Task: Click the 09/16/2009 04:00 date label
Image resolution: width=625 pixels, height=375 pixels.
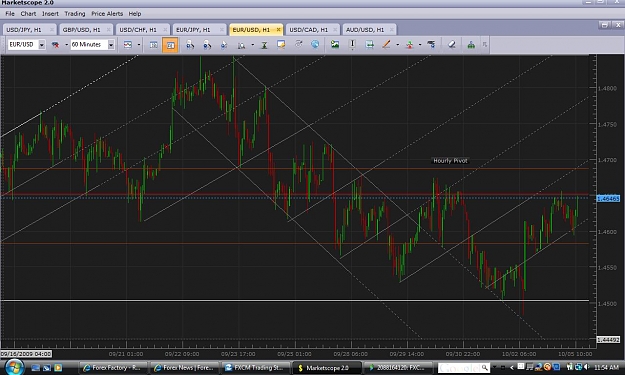Action: [26, 354]
